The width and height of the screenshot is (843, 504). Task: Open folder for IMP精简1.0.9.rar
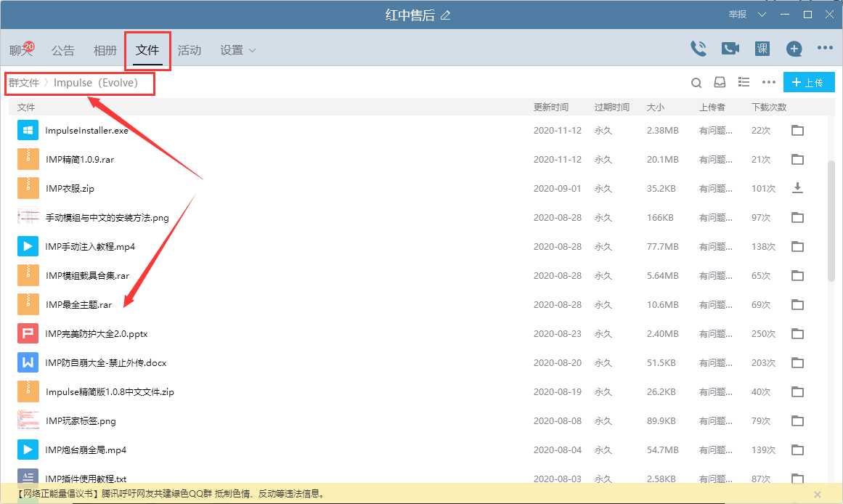coord(797,159)
